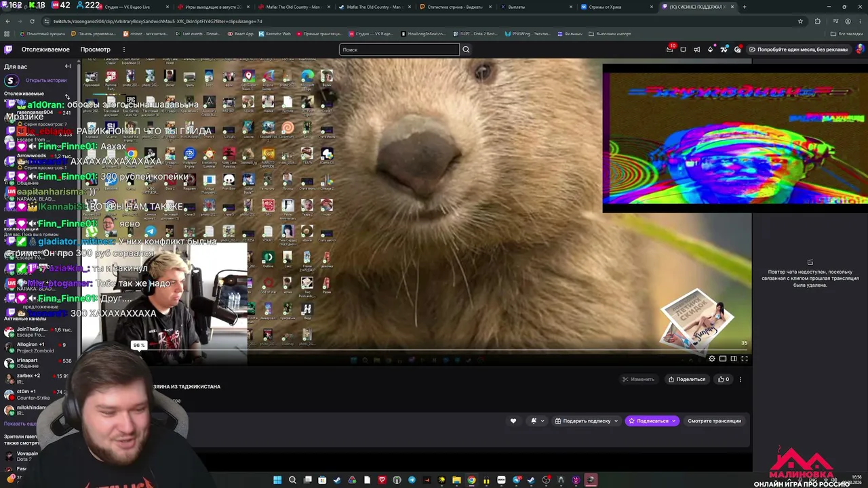The width and height of the screenshot is (868, 488).
Task: Open 'Все закладки' bookmarks folder
Action: click(847, 33)
